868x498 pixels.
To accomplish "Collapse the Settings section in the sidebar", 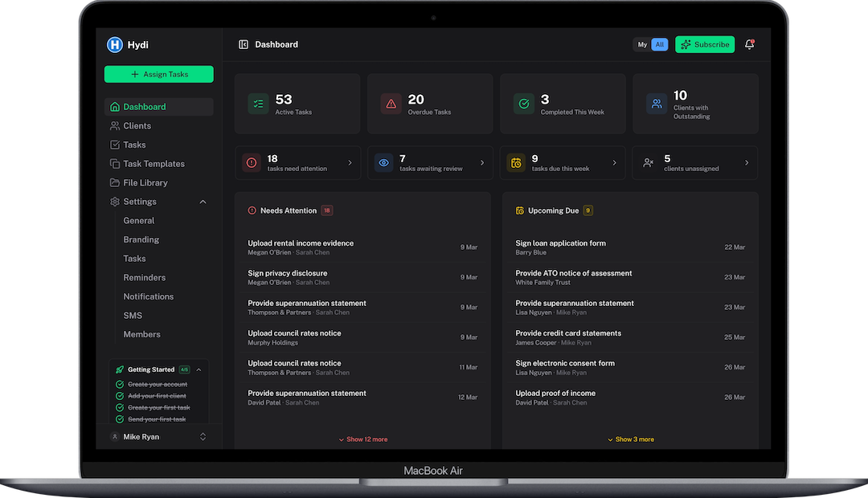I will pyautogui.click(x=203, y=202).
